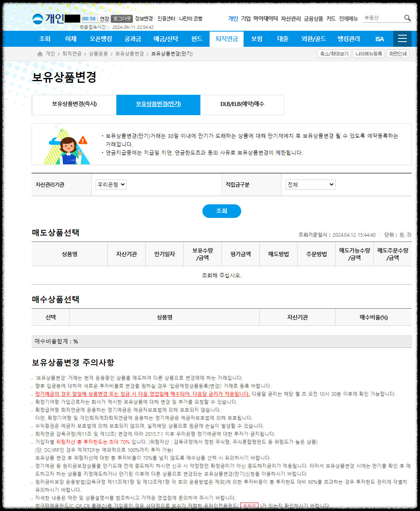Click the 연장 session extend button
The height and width of the screenshot is (511, 420).
[x=104, y=19]
